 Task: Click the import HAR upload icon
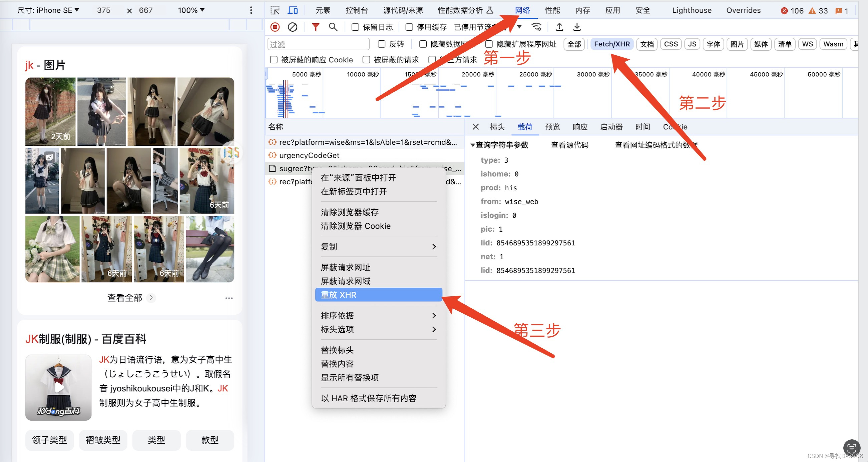(x=559, y=27)
